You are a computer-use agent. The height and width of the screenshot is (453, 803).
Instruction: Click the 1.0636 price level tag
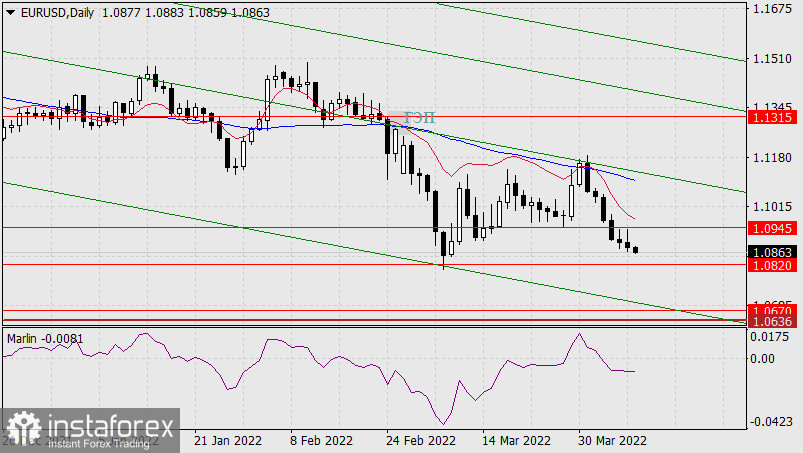click(773, 321)
